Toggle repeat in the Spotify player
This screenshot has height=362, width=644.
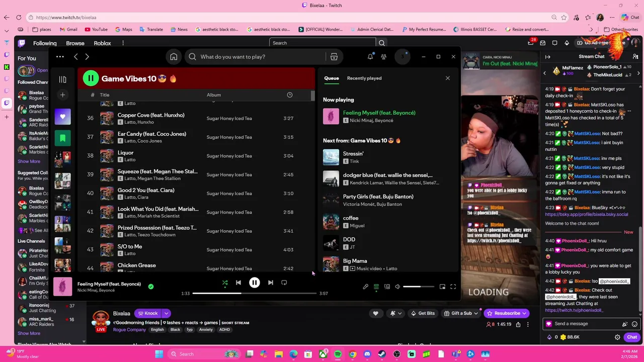284,283
